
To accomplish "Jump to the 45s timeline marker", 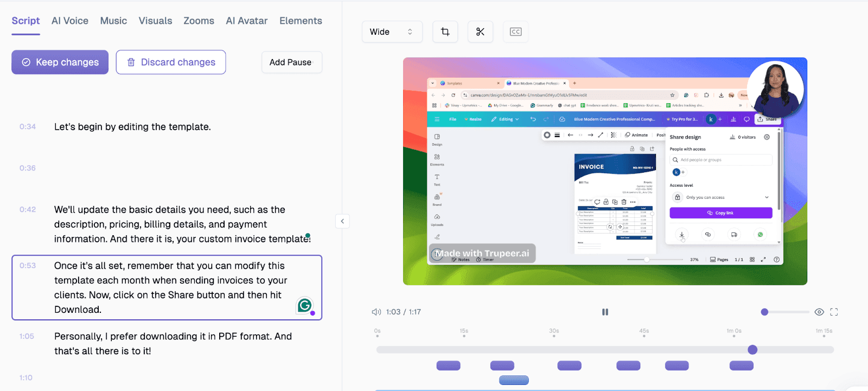I will pos(644,332).
